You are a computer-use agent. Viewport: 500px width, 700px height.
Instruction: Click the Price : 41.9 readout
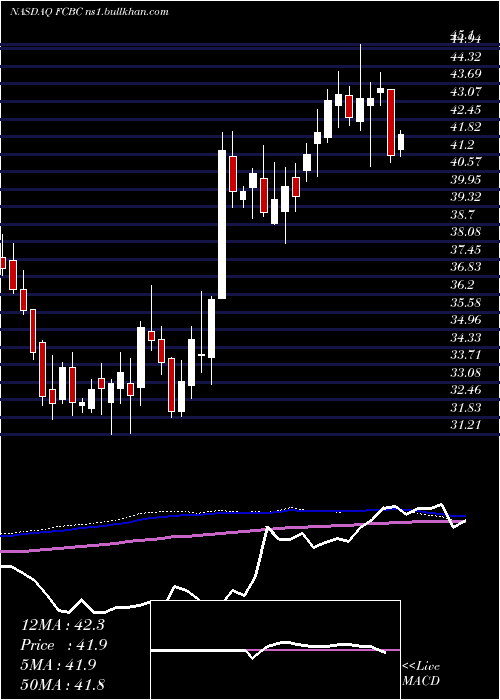tap(64, 645)
